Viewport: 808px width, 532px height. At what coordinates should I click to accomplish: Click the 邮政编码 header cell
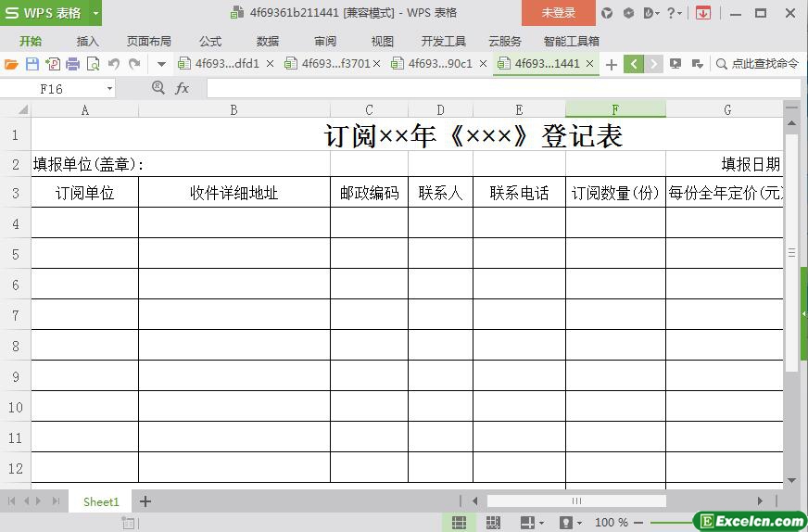click(370, 193)
